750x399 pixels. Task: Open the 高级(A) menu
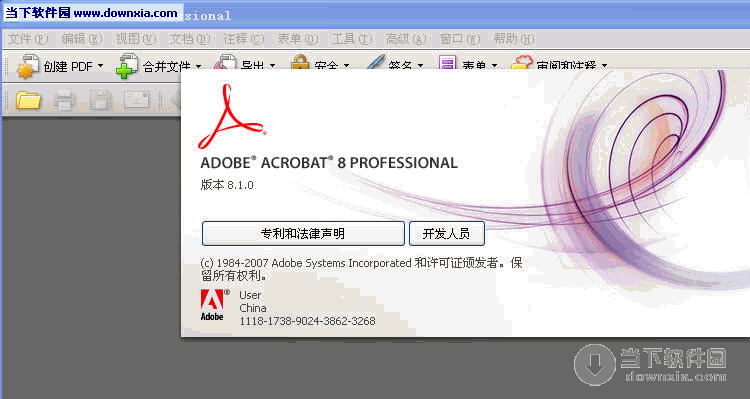[406, 39]
